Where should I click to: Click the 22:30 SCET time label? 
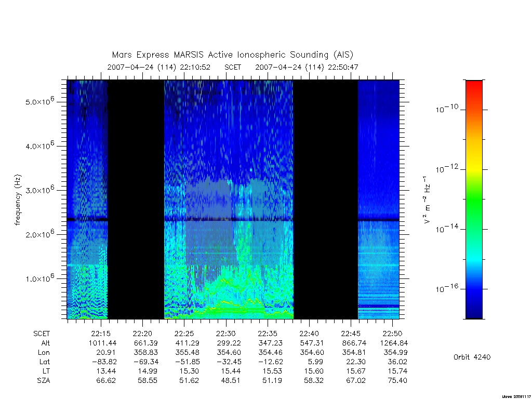(225, 334)
